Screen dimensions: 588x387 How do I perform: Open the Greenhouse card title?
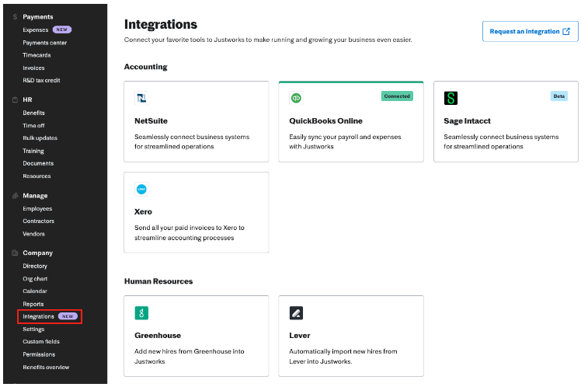tap(158, 335)
